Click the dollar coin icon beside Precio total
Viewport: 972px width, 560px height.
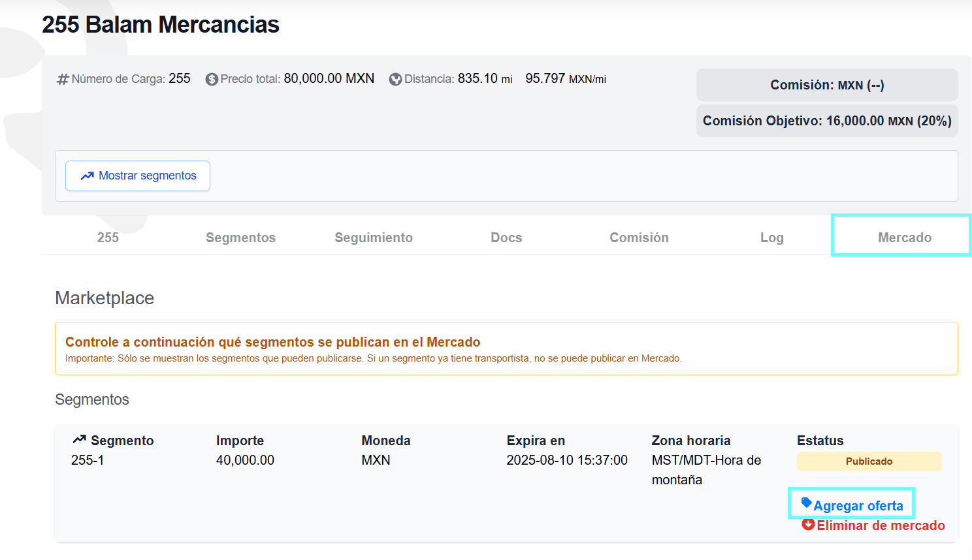(x=212, y=79)
